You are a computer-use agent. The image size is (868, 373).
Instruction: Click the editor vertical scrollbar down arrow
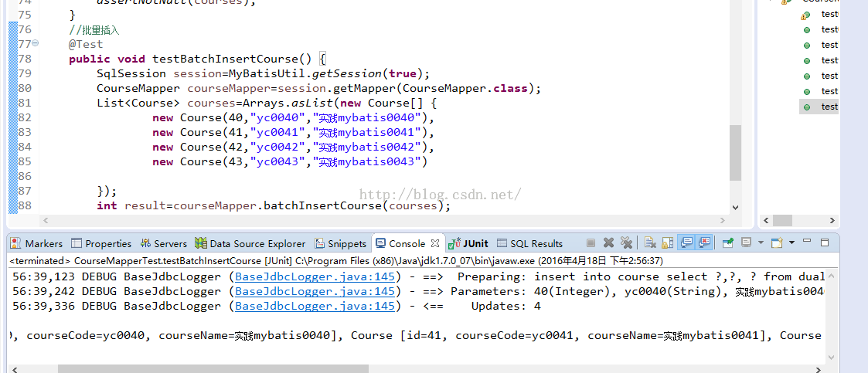735,208
